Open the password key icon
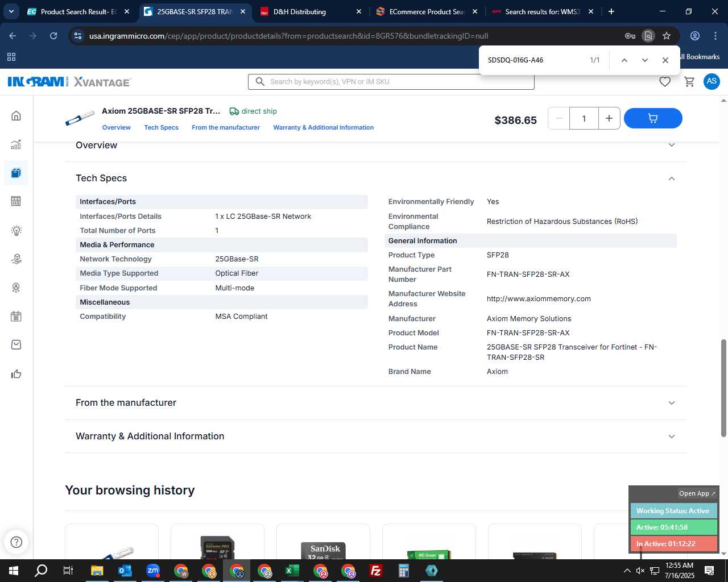The width and height of the screenshot is (728, 582). (x=630, y=36)
